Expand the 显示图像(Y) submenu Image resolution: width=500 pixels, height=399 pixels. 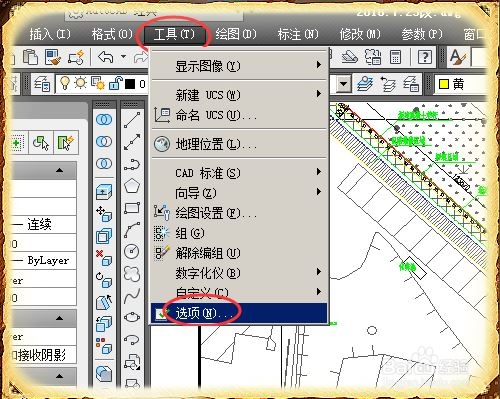(239, 66)
